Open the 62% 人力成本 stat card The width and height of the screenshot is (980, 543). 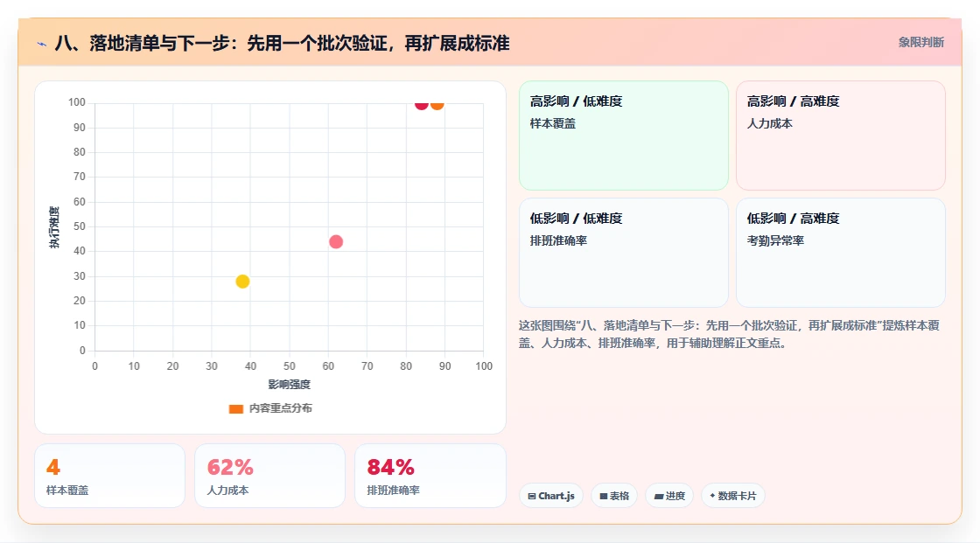pyautogui.click(x=270, y=476)
